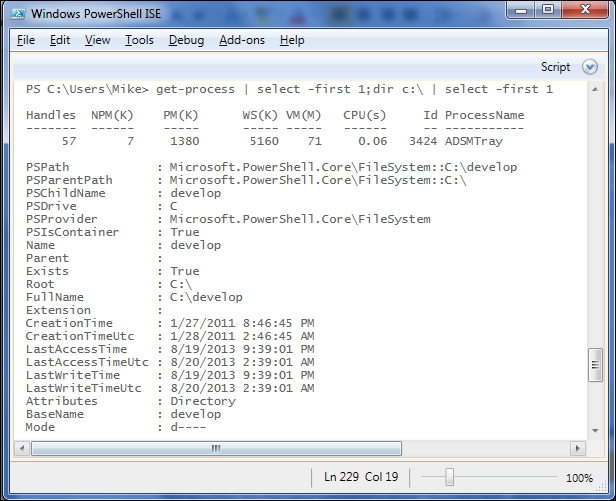Click the WS(K) column header

coord(260,115)
